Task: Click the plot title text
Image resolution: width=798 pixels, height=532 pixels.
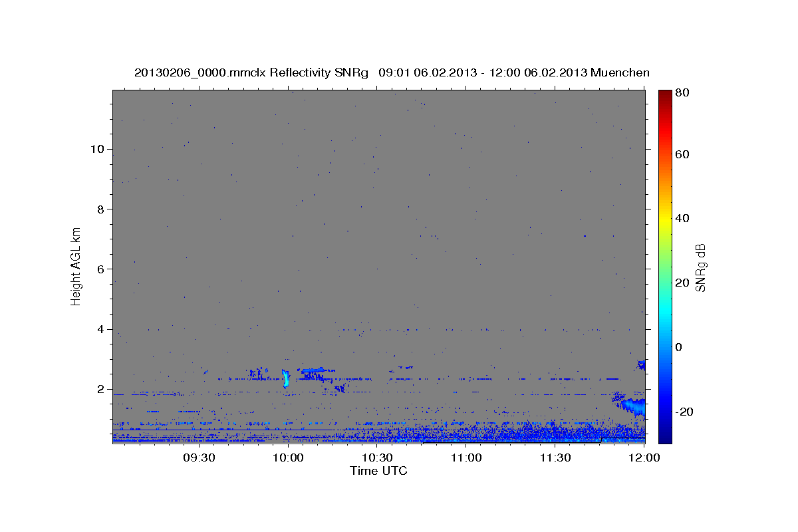Action: tap(392, 72)
